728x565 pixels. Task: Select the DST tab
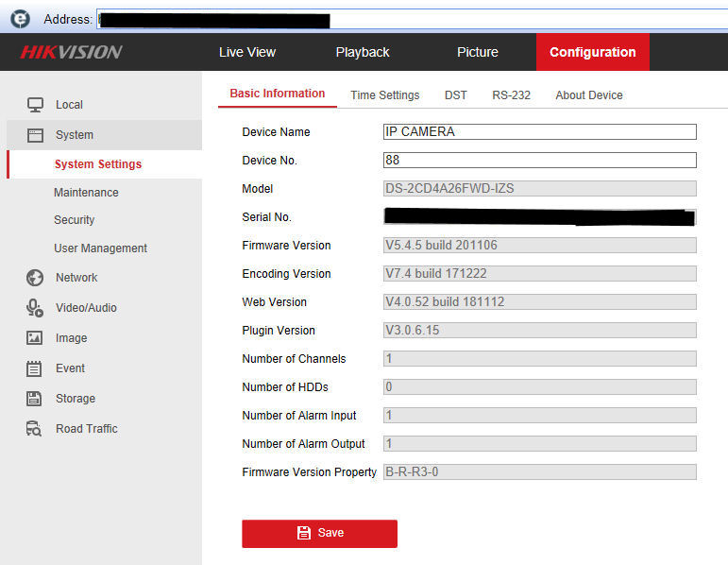(456, 95)
